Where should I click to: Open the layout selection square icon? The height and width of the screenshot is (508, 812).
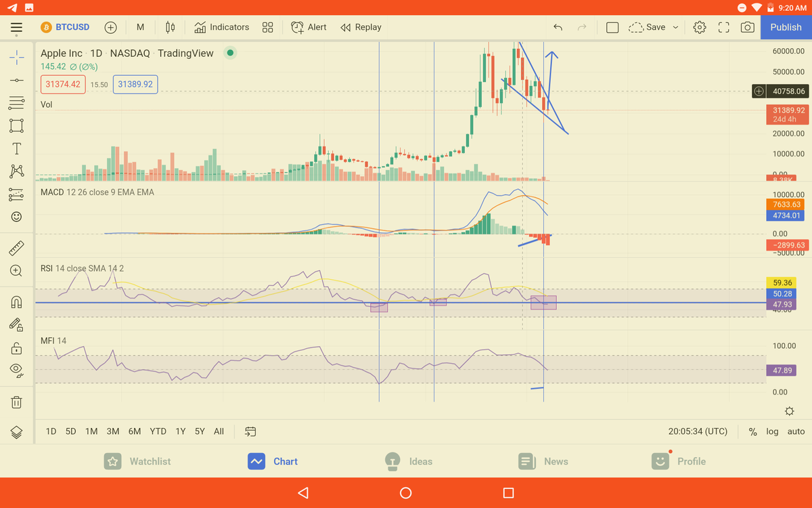(612, 27)
